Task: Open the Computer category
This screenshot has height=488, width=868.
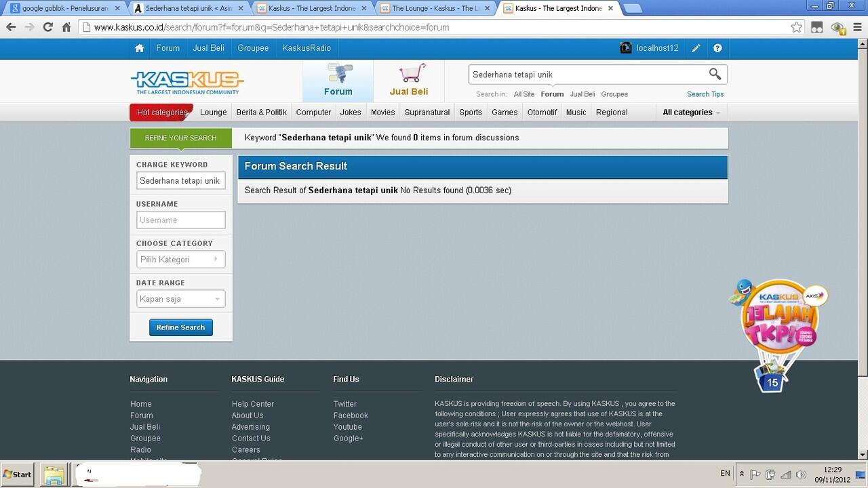Action: (x=313, y=113)
